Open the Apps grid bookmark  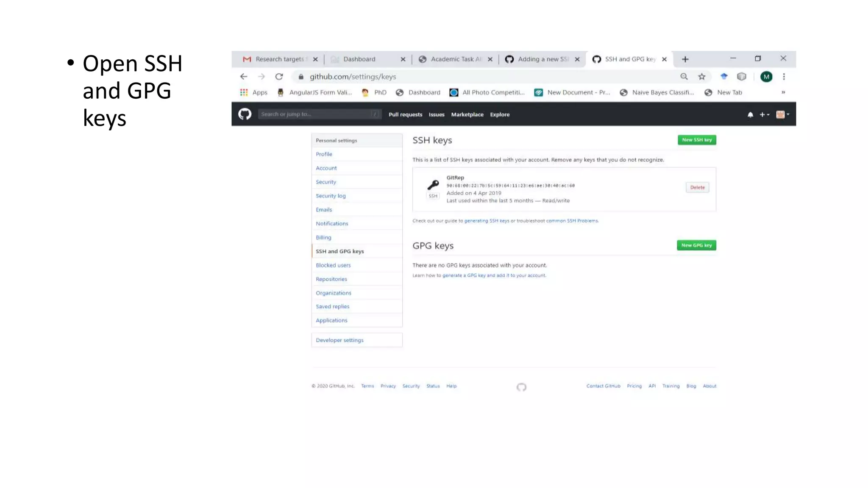pos(253,92)
